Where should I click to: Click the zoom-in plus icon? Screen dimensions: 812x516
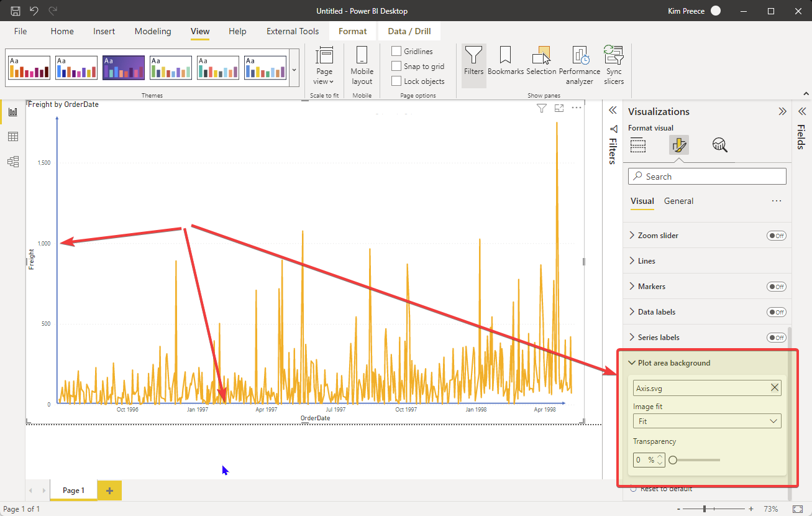[751, 509]
